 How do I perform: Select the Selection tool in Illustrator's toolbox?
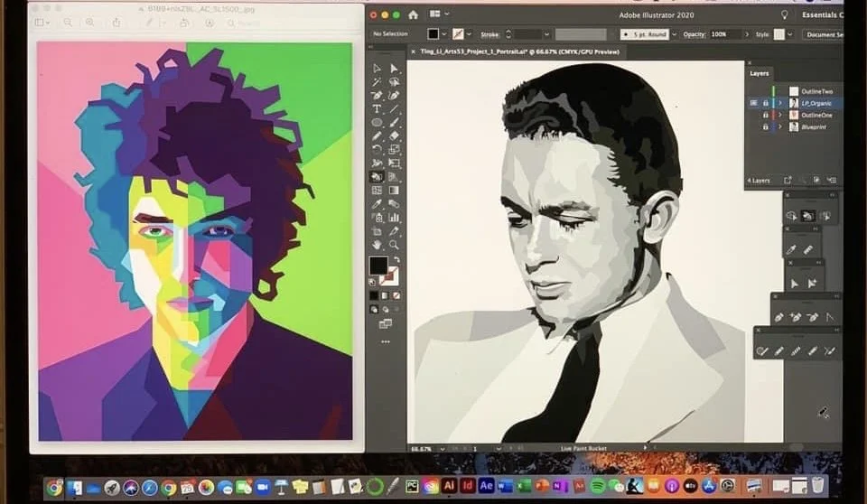378,68
